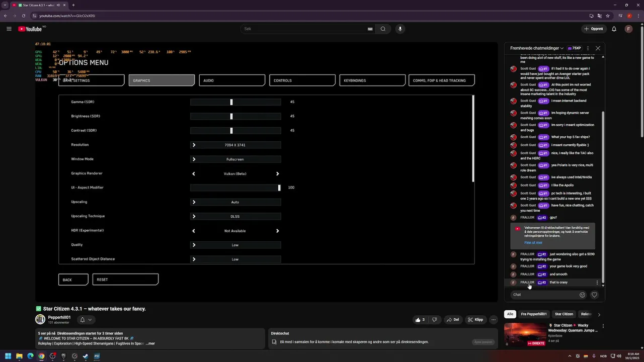Image resolution: width=644 pixels, height=362 pixels.
Task: Select the Fra Pepperhill01 filter chip
Action: tap(534, 314)
